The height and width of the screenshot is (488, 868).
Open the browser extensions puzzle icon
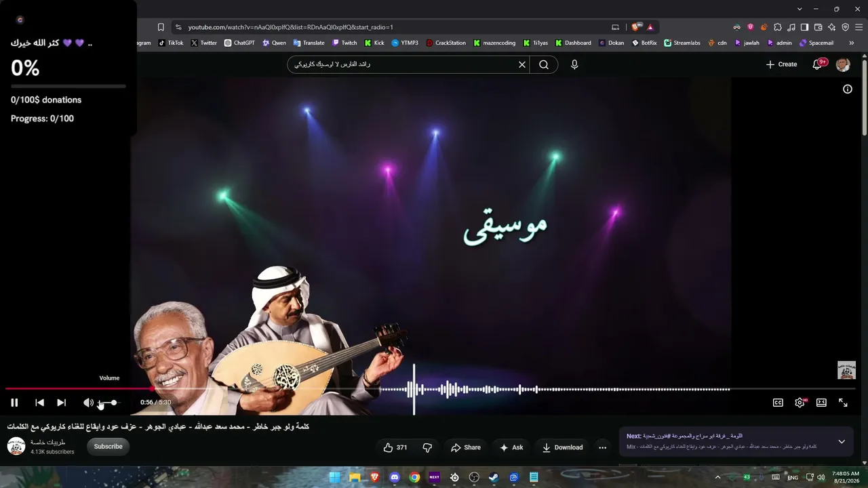pos(778,27)
